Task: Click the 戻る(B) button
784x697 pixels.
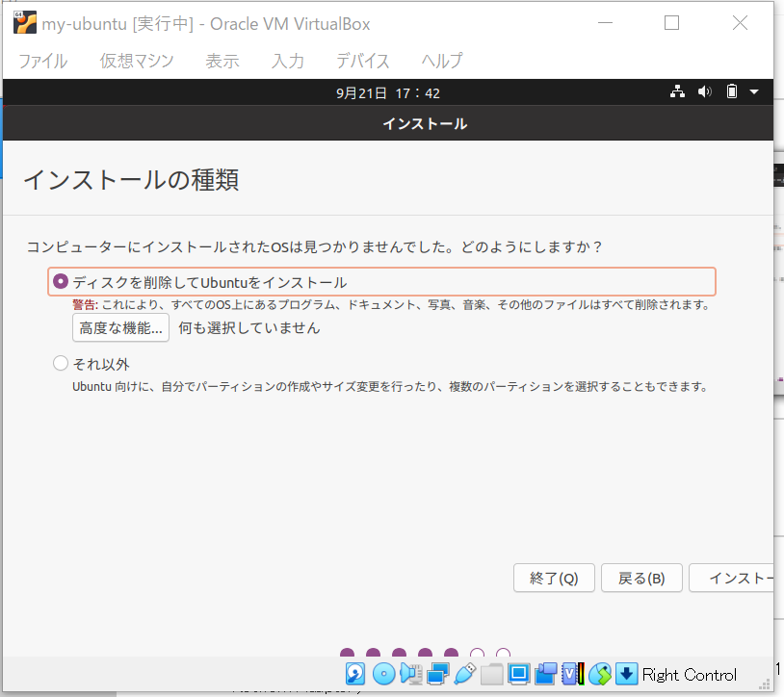Action: pyautogui.click(x=641, y=578)
